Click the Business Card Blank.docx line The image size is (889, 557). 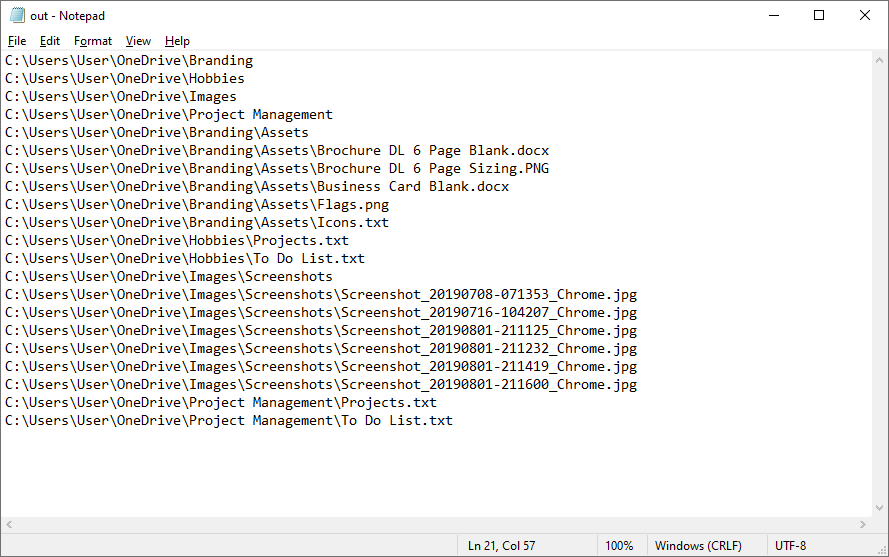[256, 186]
